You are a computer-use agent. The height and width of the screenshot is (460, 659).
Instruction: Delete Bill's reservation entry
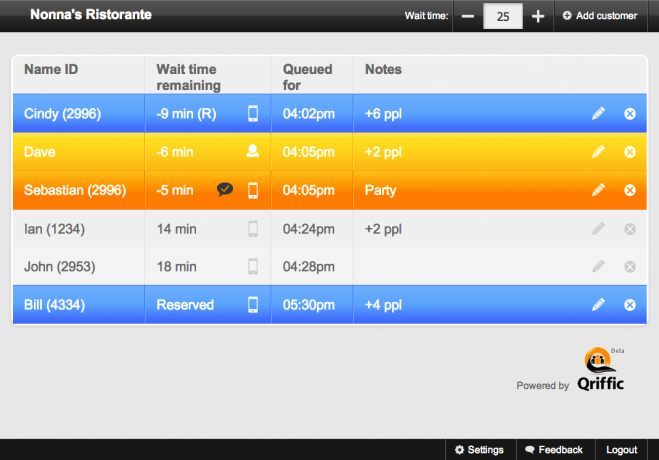point(630,305)
